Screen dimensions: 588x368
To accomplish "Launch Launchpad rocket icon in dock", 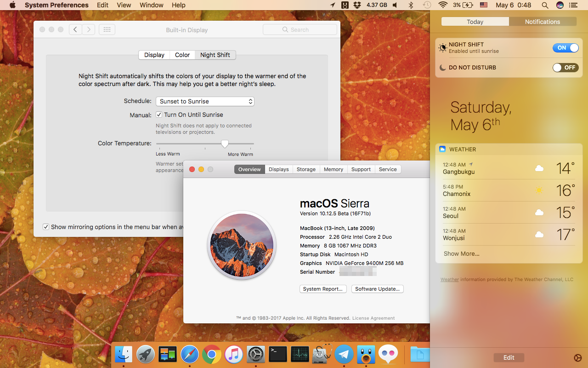I will 145,354.
